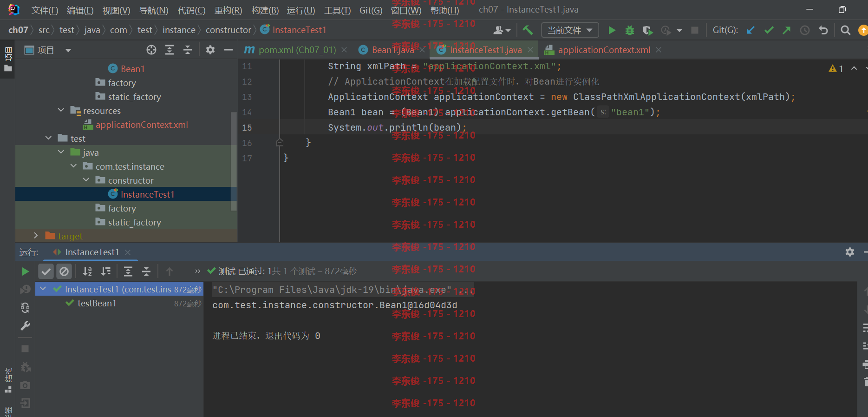Close the InstanceTest1 run tab
The height and width of the screenshot is (417, 868).
click(x=128, y=252)
